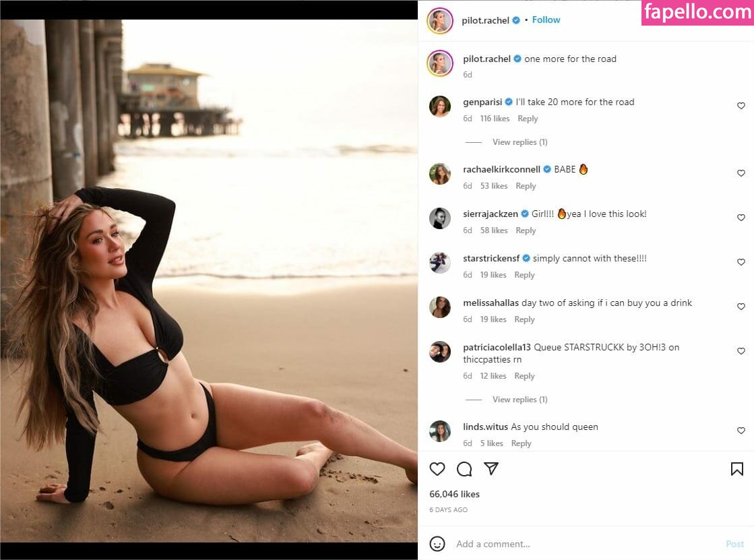
Task: Like the post with the heart icon
Action: click(x=437, y=468)
